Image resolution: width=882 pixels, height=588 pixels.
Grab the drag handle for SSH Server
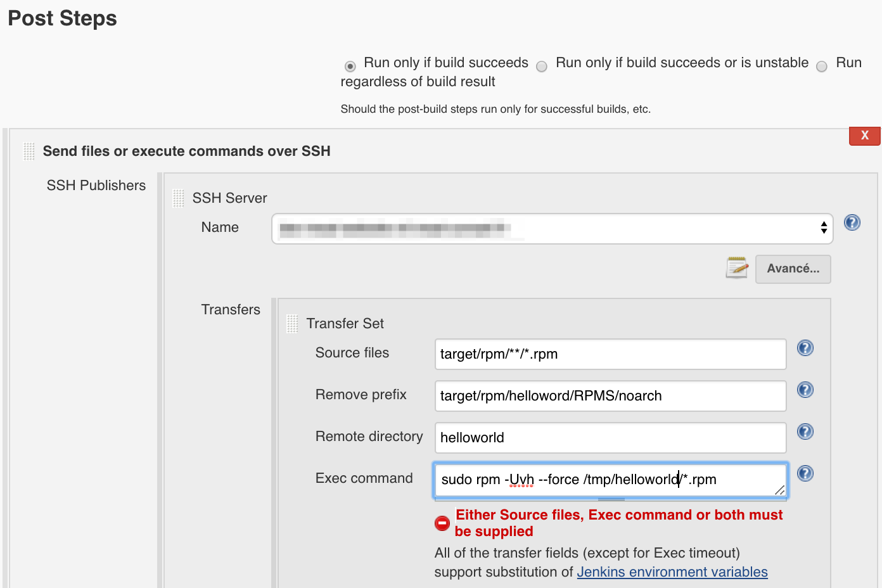pos(179,198)
